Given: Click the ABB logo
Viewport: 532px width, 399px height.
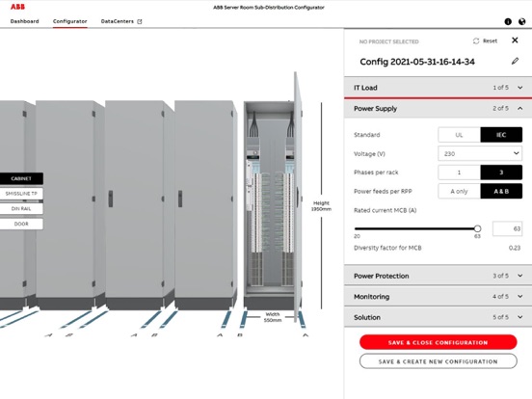Looking at the screenshot, I should coord(17,7).
